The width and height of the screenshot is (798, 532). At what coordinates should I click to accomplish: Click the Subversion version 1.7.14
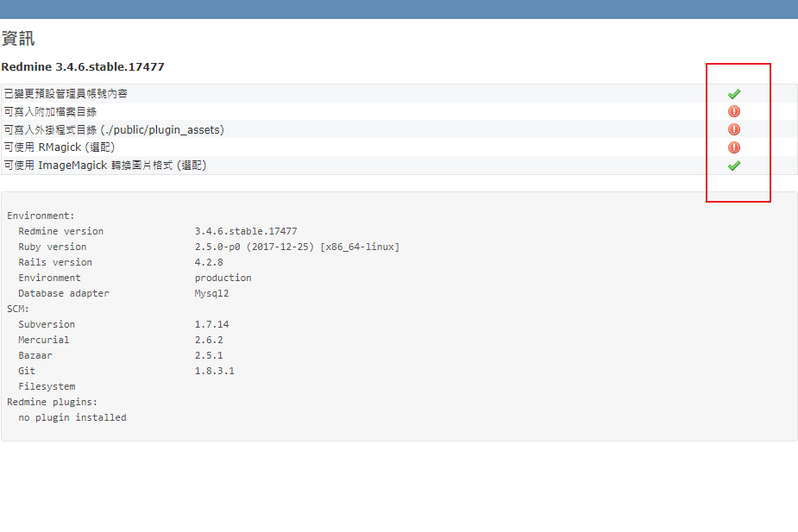pos(211,324)
